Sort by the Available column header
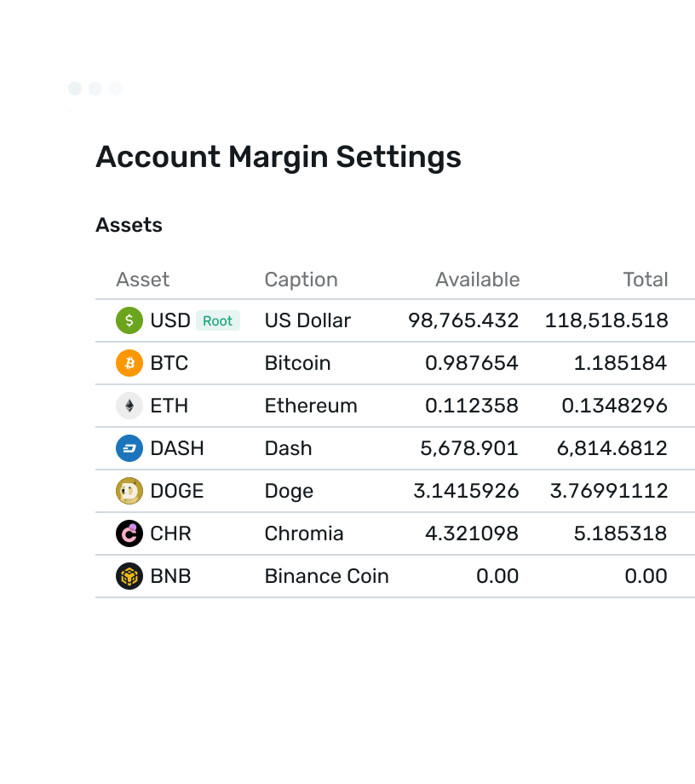This screenshot has width=695, height=784. click(x=477, y=280)
